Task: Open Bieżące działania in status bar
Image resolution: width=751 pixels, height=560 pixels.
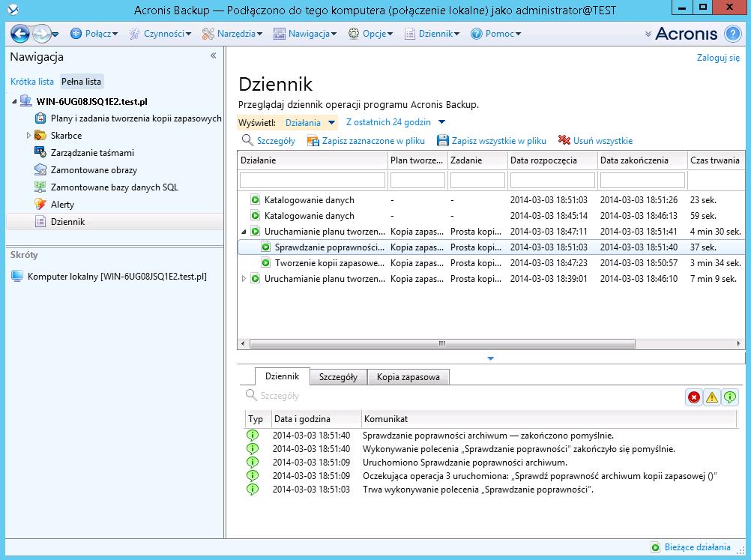Action: 690,547
